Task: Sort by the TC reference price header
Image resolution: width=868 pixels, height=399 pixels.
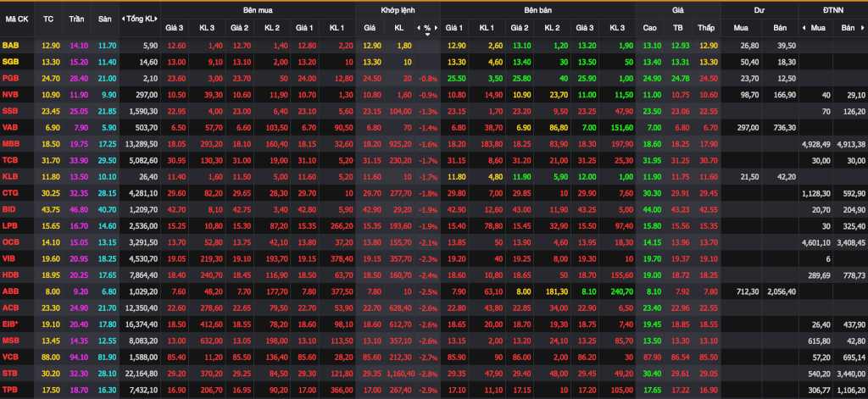Action: [x=48, y=19]
